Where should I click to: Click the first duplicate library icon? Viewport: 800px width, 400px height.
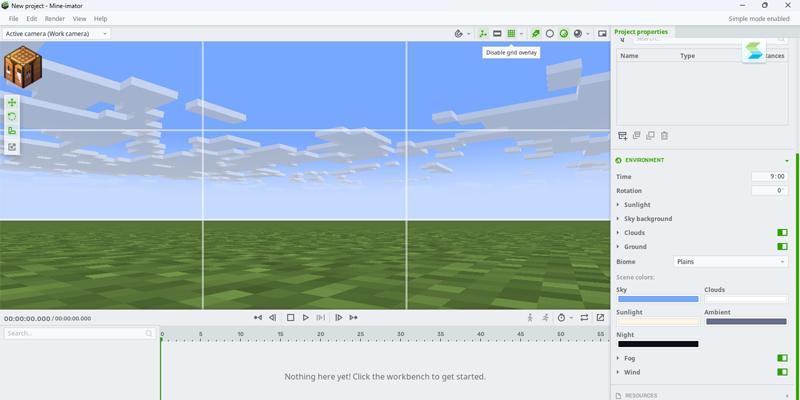point(636,136)
